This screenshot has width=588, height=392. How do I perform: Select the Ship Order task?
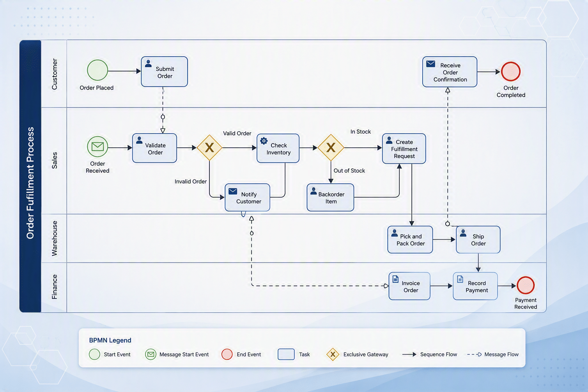(x=478, y=240)
